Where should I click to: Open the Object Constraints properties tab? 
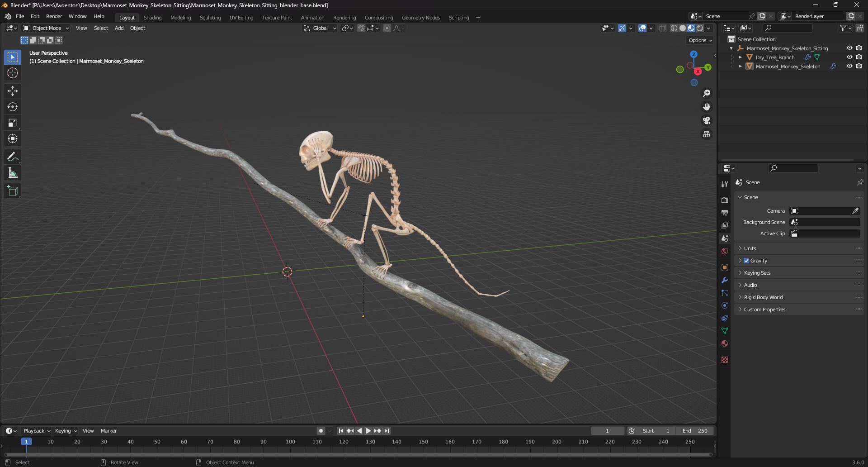pyautogui.click(x=725, y=318)
